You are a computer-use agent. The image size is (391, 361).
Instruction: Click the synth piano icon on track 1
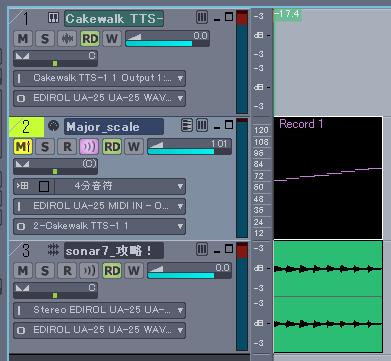53,18
